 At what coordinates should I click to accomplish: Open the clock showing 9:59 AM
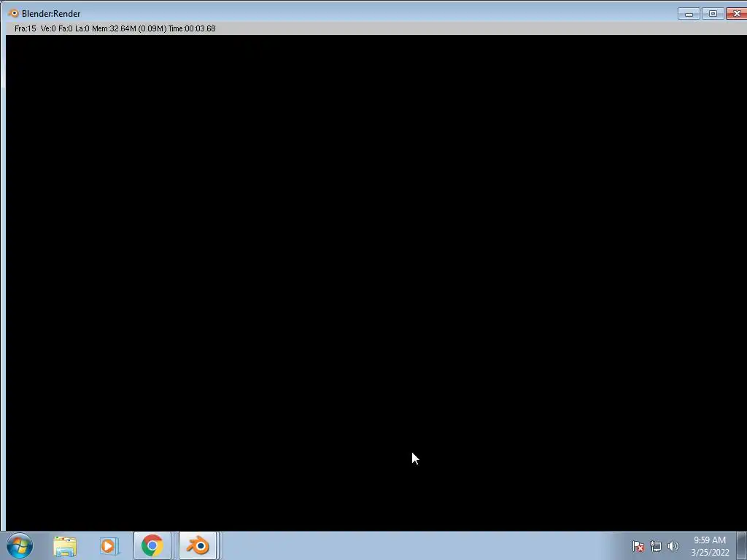pyautogui.click(x=710, y=546)
